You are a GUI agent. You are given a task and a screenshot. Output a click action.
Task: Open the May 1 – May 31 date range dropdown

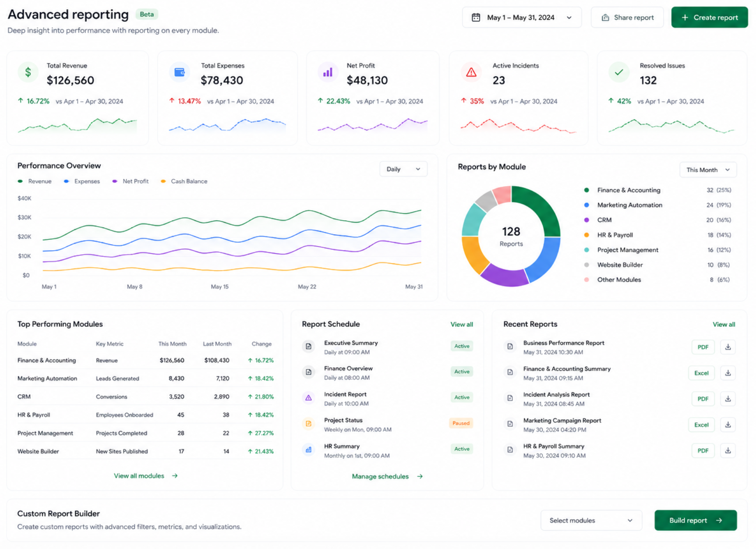click(x=522, y=18)
